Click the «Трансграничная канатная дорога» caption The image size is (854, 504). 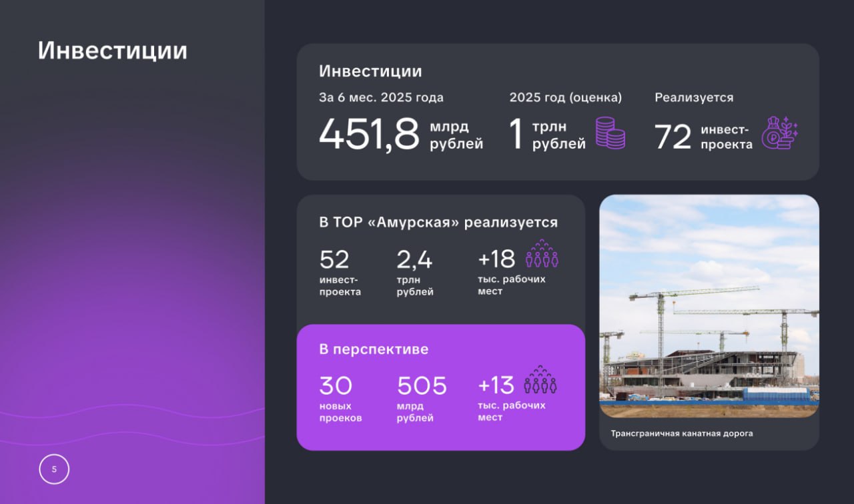[x=682, y=433]
